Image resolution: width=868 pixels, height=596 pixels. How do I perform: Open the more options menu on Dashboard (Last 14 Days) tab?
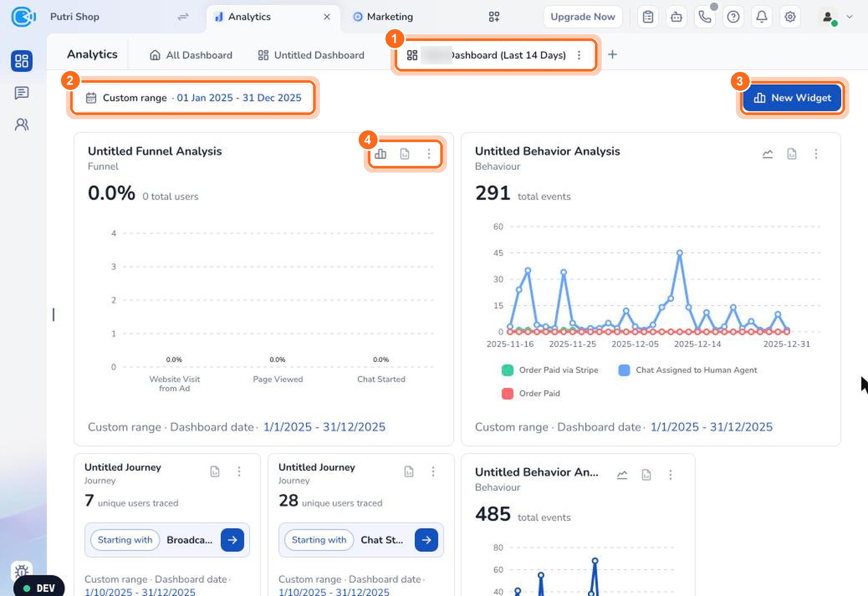(x=579, y=55)
